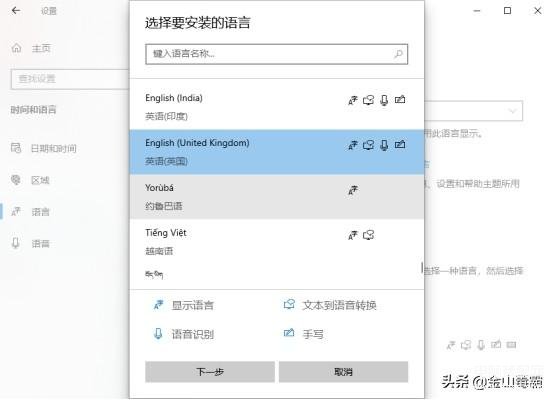Click the 显示语言 legend icon
Viewport: 554px width, 400px height.
coord(158,305)
